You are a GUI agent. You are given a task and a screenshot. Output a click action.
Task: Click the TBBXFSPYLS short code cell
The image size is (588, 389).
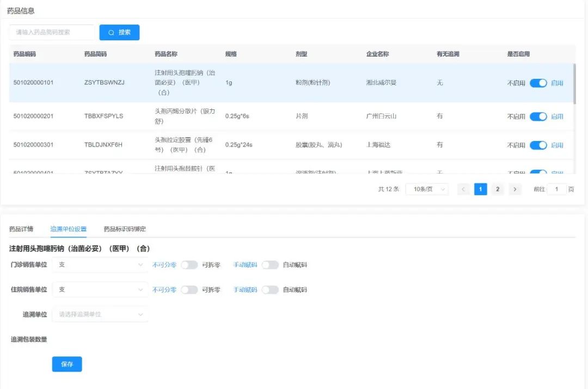pyautogui.click(x=103, y=116)
